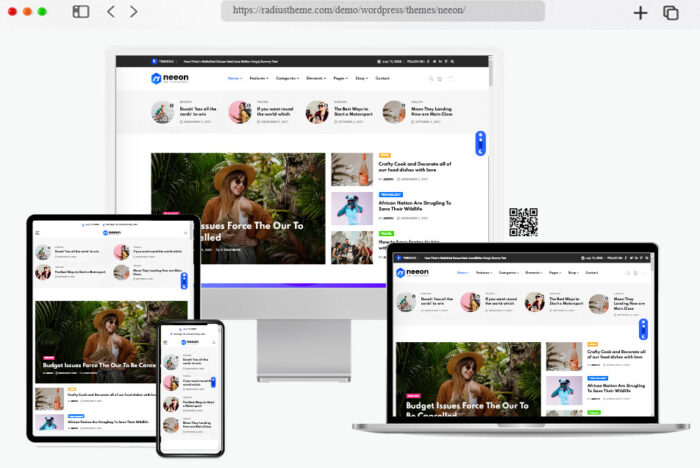Toggle the blue switcher widget on the tablet
The width and height of the screenshot is (700, 468).
pos(184,280)
